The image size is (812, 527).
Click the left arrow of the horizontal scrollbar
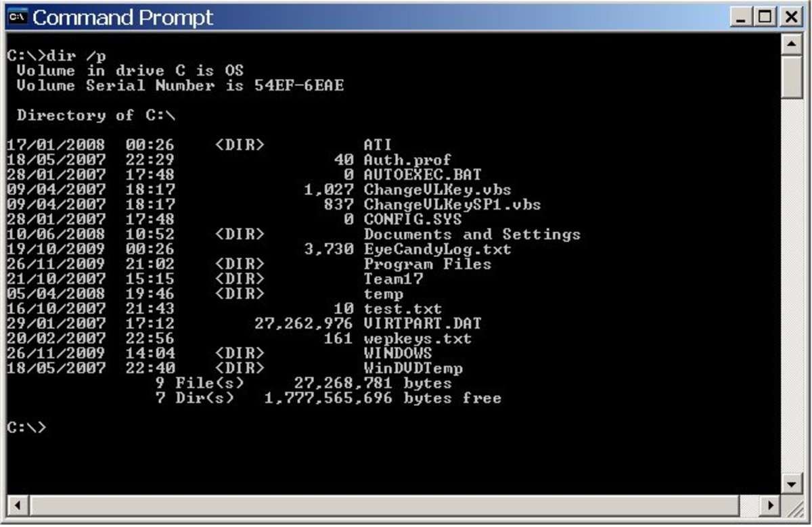[19, 504]
